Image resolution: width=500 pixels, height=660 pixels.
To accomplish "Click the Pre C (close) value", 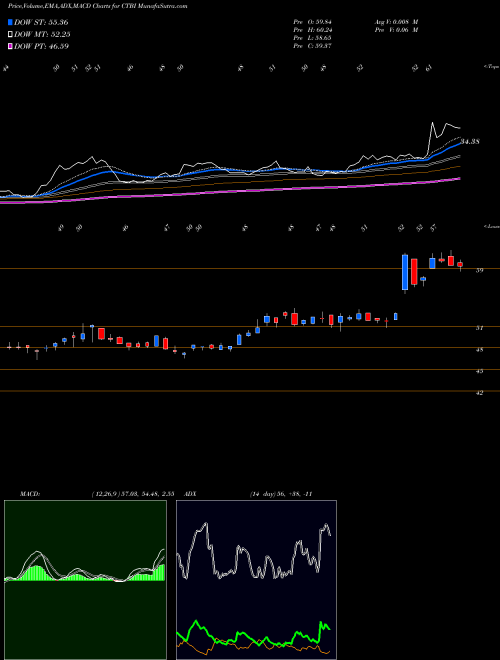I will (x=323, y=46).
